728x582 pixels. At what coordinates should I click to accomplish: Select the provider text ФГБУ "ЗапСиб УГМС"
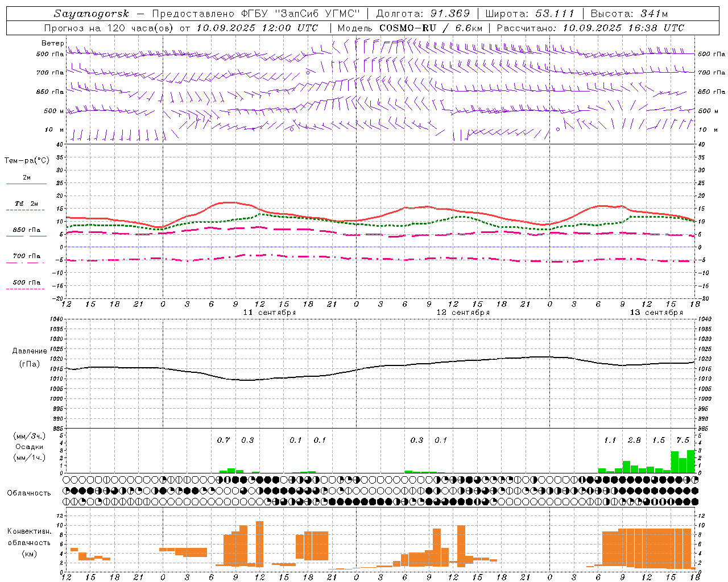pyautogui.click(x=301, y=14)
